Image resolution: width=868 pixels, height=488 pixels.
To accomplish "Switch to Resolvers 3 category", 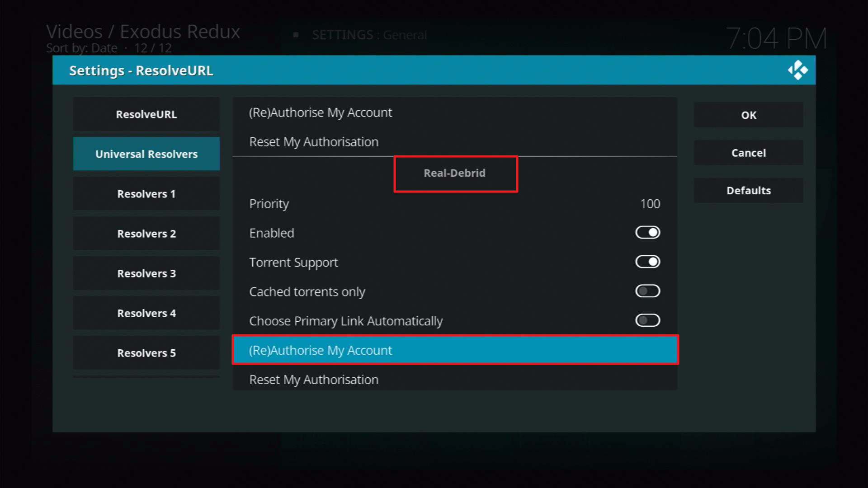I will click(146, 273).
